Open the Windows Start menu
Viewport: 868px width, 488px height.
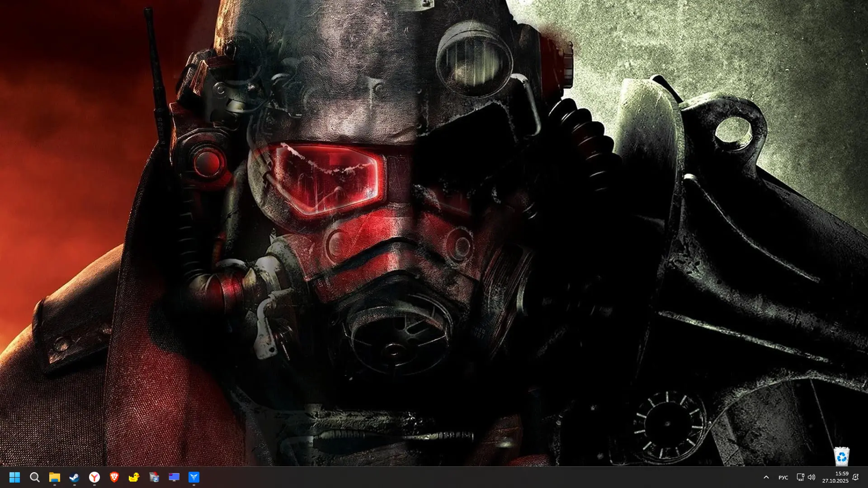pos(14,477)
